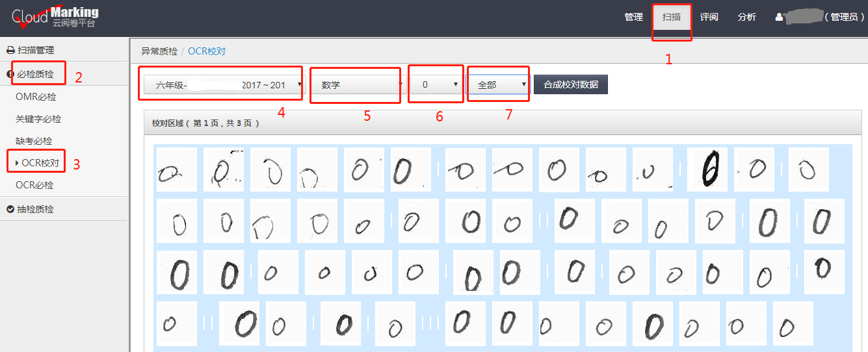Click the 合成校对数据 button

pos(571,84)
